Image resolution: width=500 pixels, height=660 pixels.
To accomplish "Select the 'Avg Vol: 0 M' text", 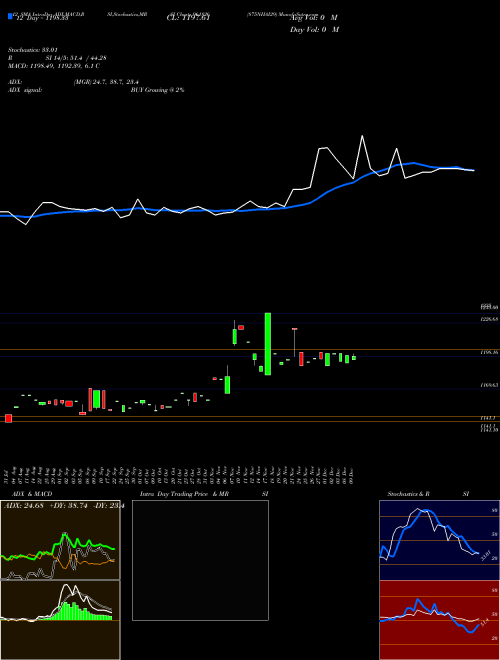I will [x=313, y=18].
